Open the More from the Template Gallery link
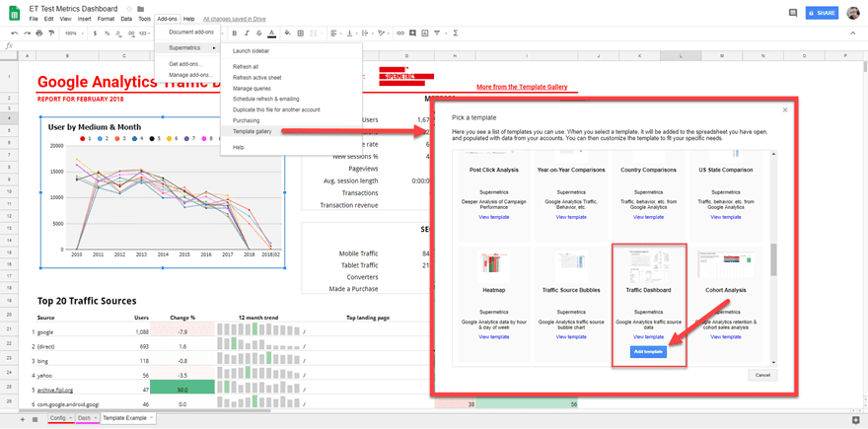Image resolution: width=868 pixels, height=429 pixels. tap(522, 87)
